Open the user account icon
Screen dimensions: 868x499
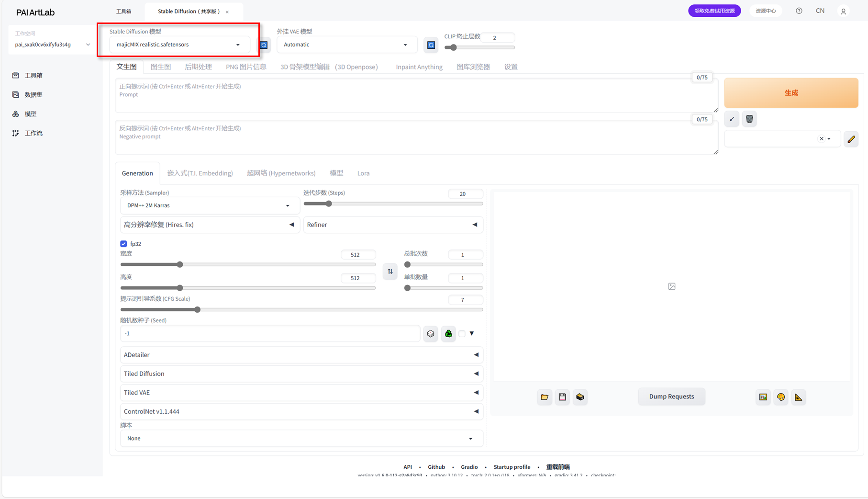click(x=844, y=11)
